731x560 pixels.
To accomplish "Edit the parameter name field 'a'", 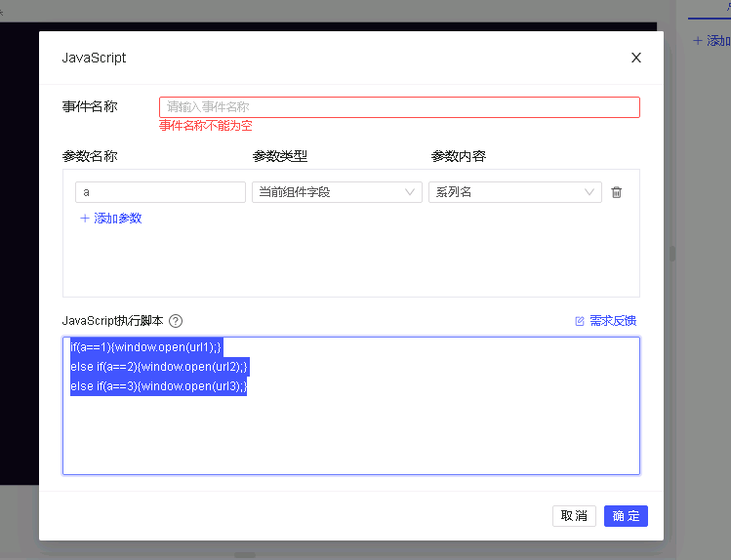I will pyautogui.click(x=160, y=192).
